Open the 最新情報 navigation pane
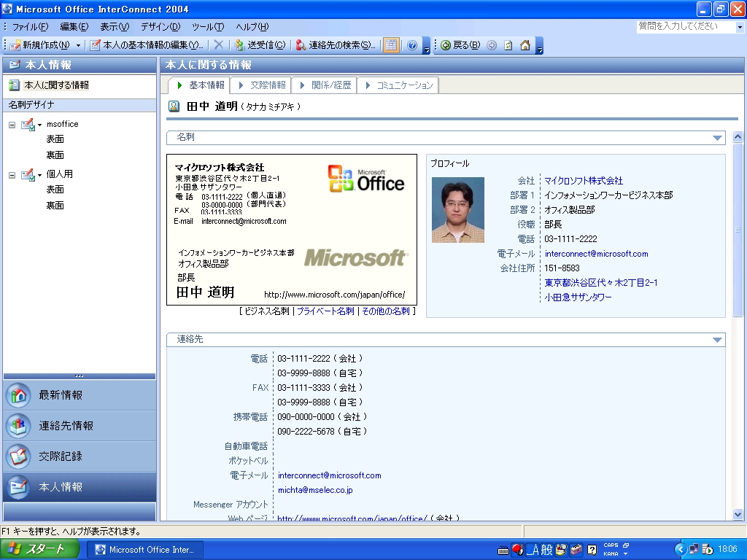Image resolution: width=747 pixels, height=560 pixels. 80,395
